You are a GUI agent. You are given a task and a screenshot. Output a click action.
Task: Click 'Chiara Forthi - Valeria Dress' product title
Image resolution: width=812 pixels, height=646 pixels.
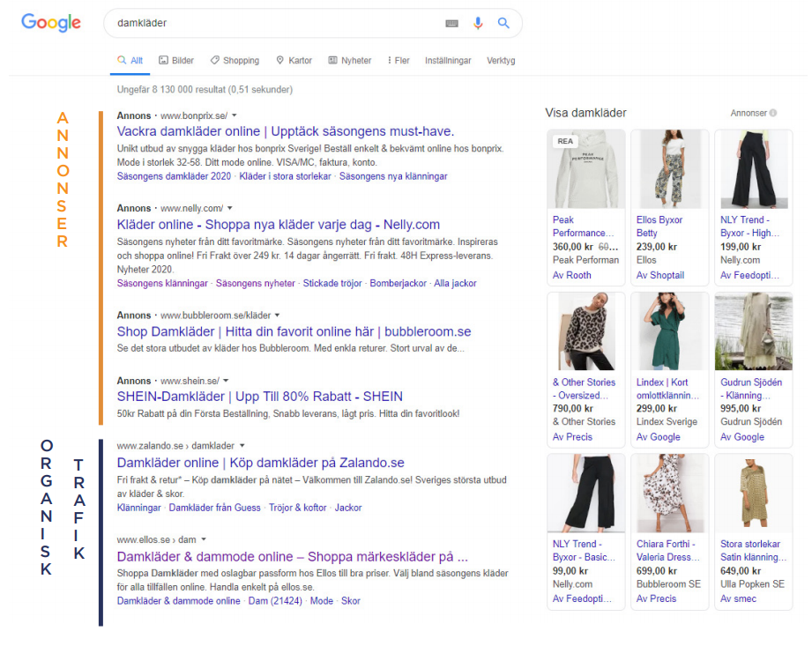tap(668, 551)
